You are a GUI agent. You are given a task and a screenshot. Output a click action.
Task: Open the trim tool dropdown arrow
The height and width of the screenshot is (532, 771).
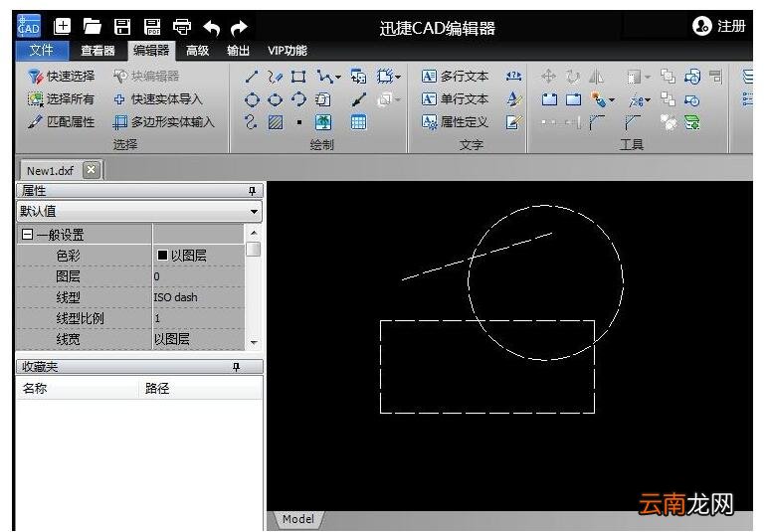point(648,100)
